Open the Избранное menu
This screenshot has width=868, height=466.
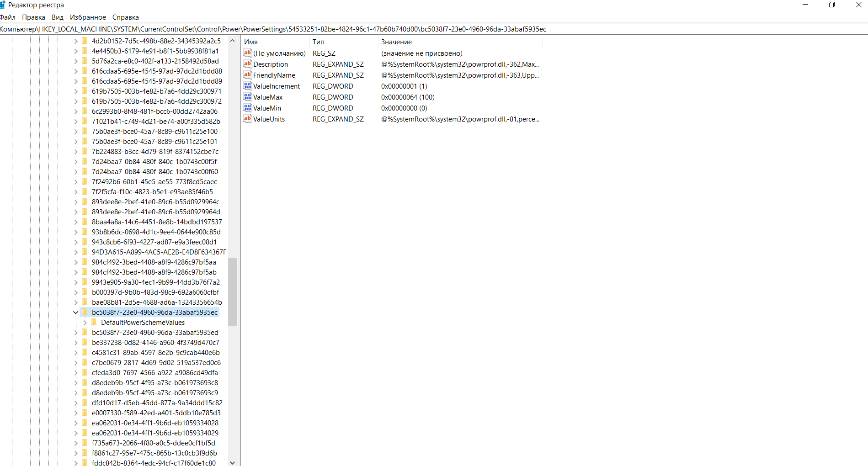point(88,17)
